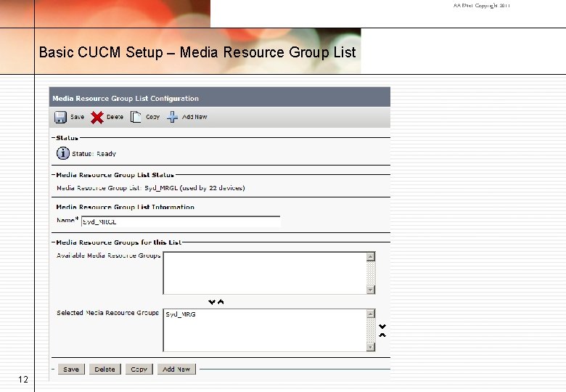Move the selected group down with the reorder arrow

pyautogui.click(x=382, y=327)
